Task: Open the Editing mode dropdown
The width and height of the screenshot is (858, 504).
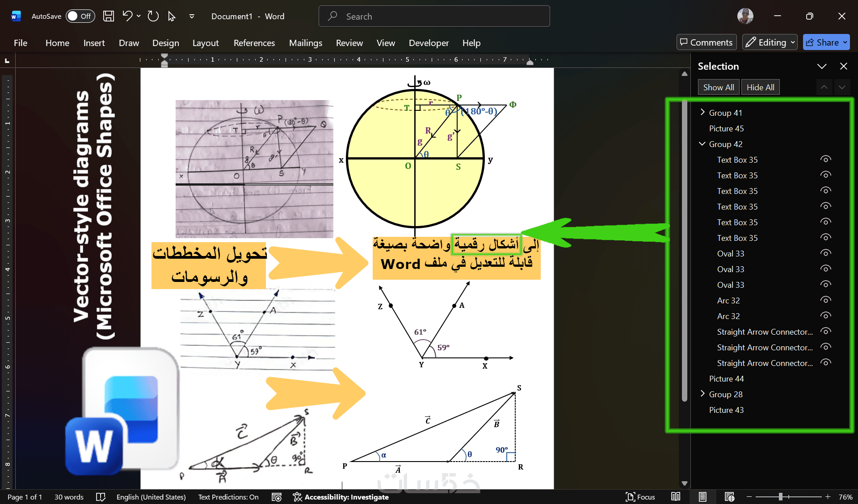Action: (770, 42)
